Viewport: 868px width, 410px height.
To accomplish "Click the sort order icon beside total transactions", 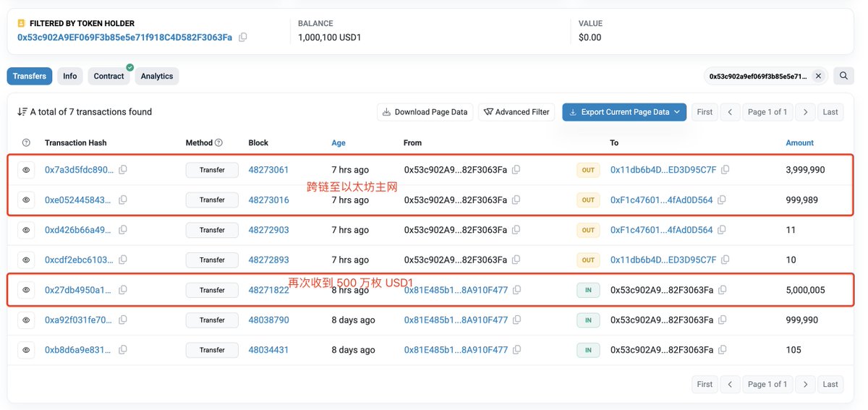I will pos(22,112).
